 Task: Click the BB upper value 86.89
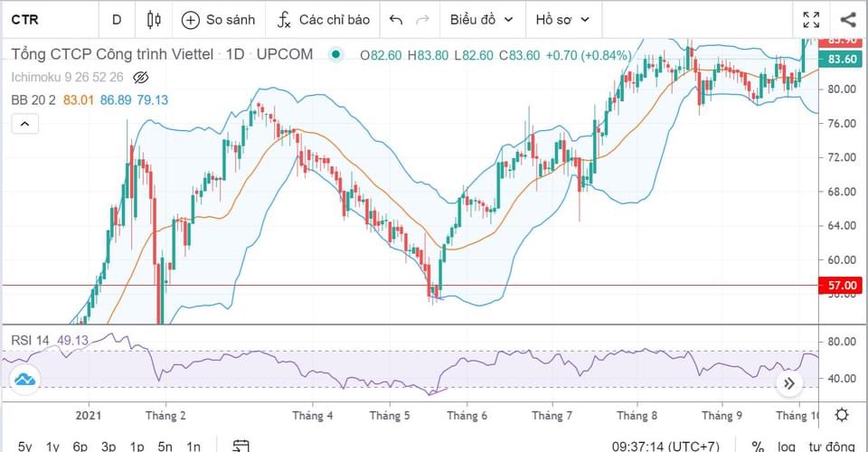(x=116, y=100)
